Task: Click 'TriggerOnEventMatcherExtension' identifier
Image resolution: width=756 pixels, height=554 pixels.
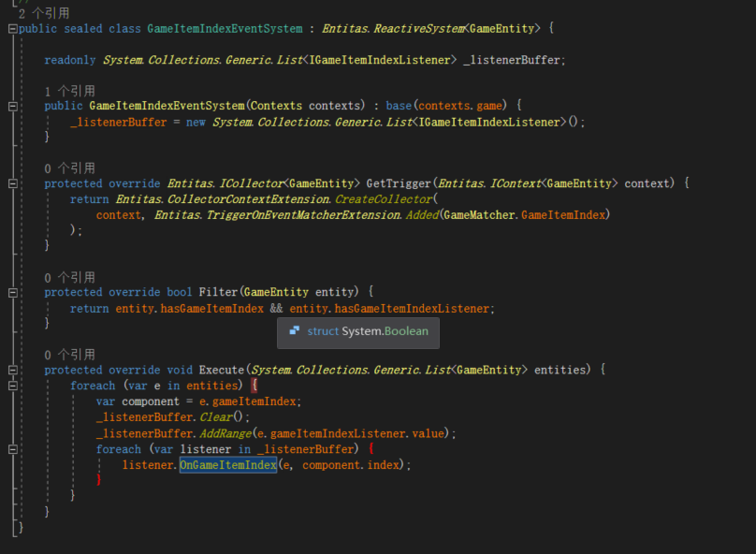Action: pyautogui.click(x=303, y=215)
